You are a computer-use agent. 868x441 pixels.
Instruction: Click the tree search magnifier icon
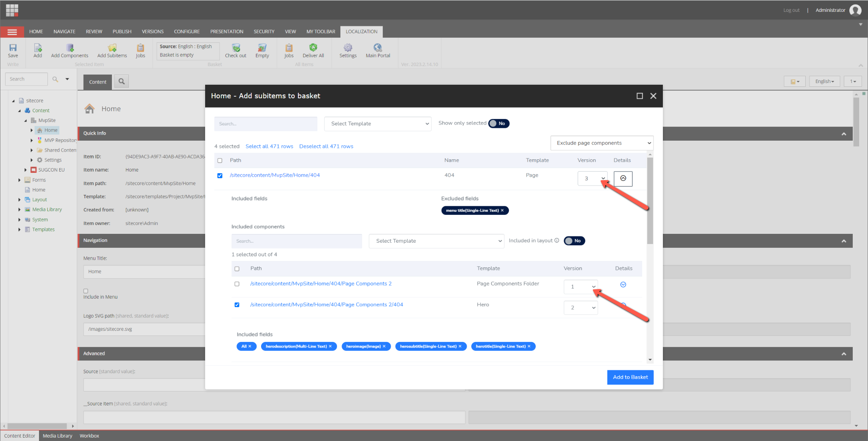pos(55,79)
